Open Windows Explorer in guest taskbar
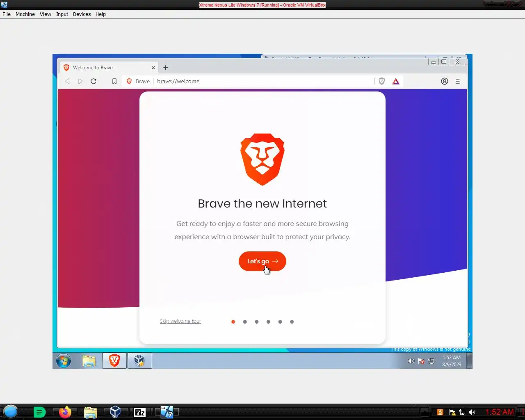 [x=89, y=361]
